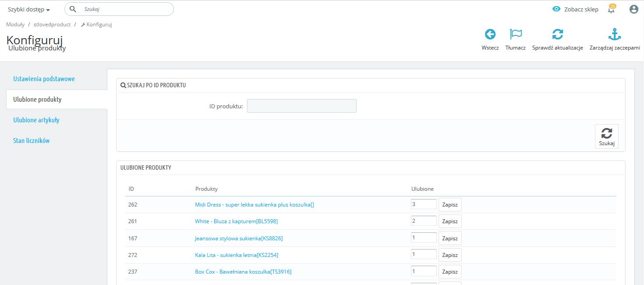This screenshot has height=285, width=644.
Task: Click the ID produktu input field
Action: click(301, 106)
